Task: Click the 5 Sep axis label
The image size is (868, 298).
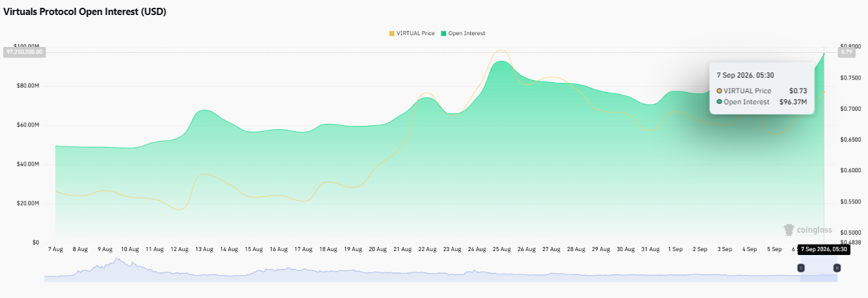Action: pos(774,249)
